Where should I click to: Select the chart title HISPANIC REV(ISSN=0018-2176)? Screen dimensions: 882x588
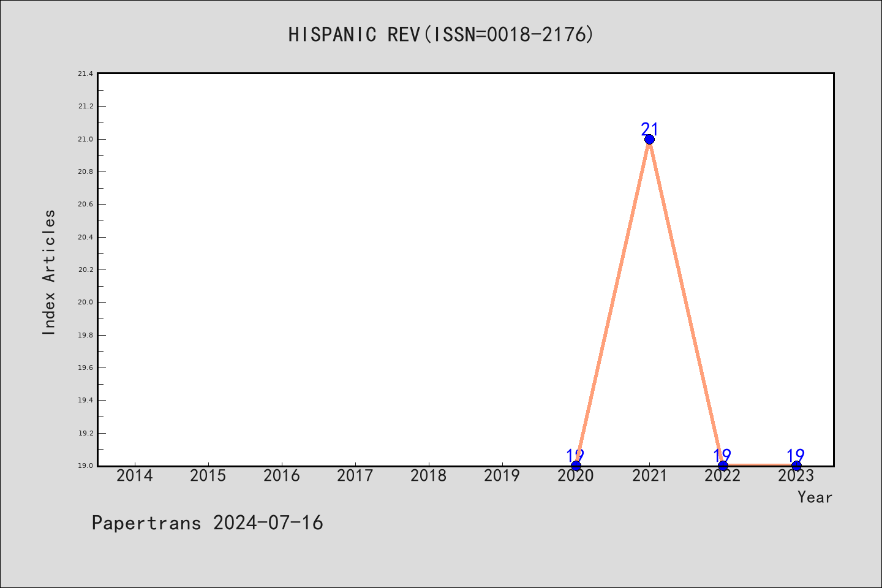[x=441, y=34]
